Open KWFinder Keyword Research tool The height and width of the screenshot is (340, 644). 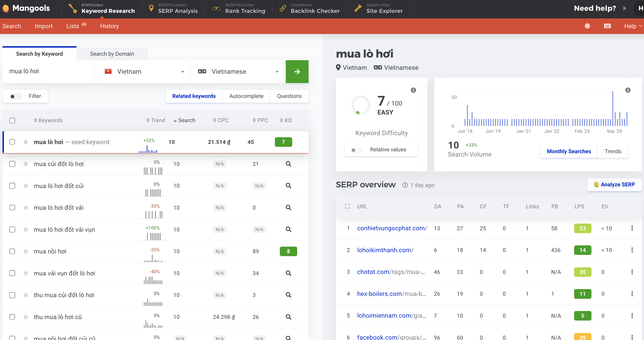coord(102,8)
